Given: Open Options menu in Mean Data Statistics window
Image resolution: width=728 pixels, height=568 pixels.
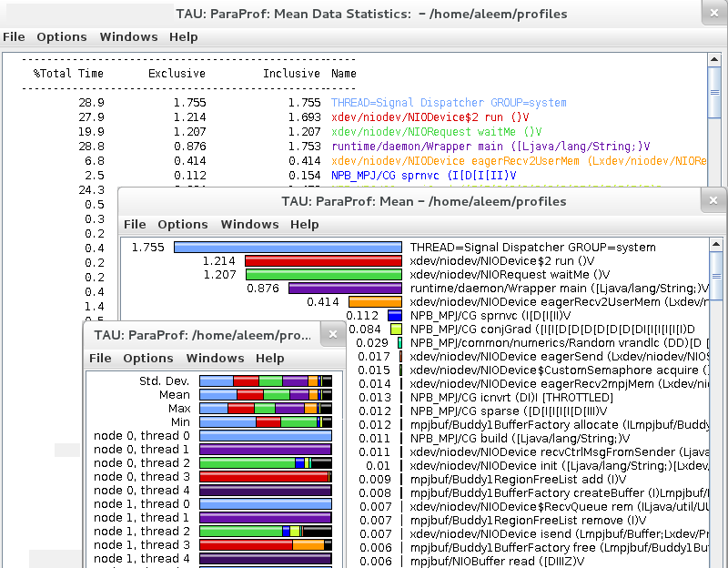Looking at the screenshot, I should pos(62,36).
